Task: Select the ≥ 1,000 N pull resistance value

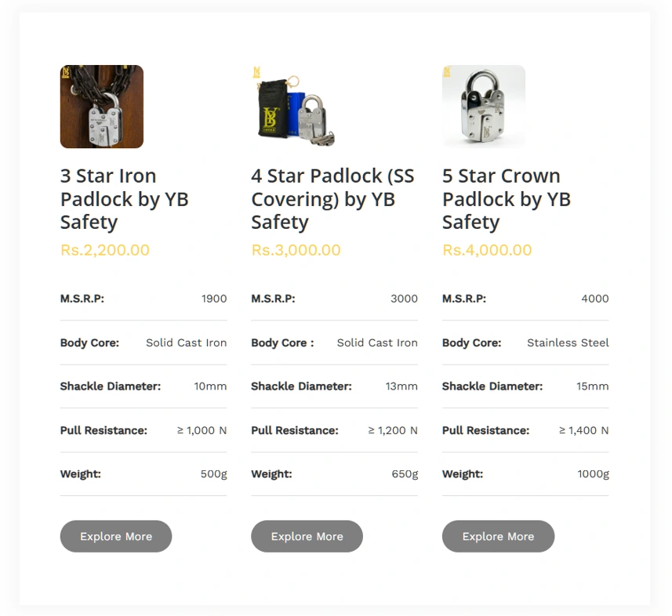Action: (202, 430)
